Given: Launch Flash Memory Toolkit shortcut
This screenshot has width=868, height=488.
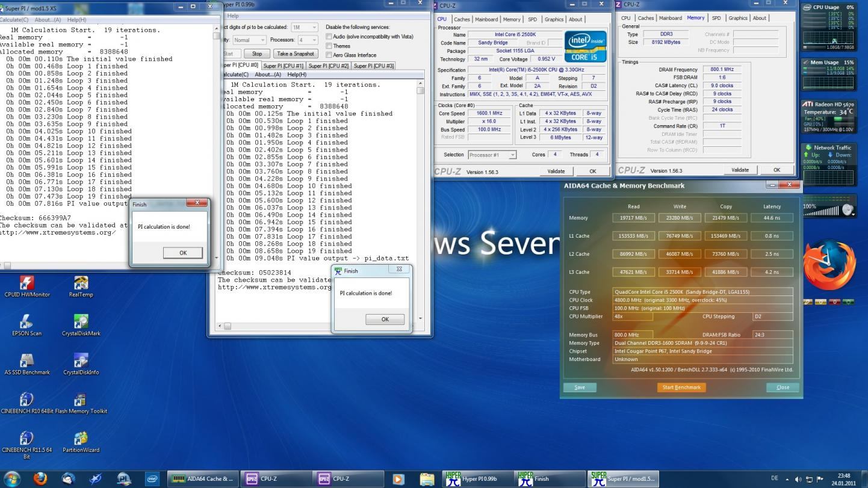Looking at the screenshot, I should 81,403.
